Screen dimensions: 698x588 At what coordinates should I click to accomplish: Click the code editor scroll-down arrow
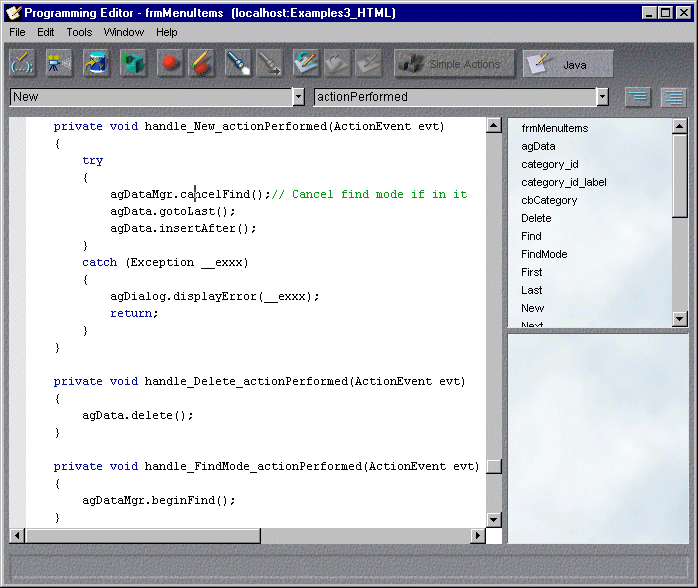494,519
